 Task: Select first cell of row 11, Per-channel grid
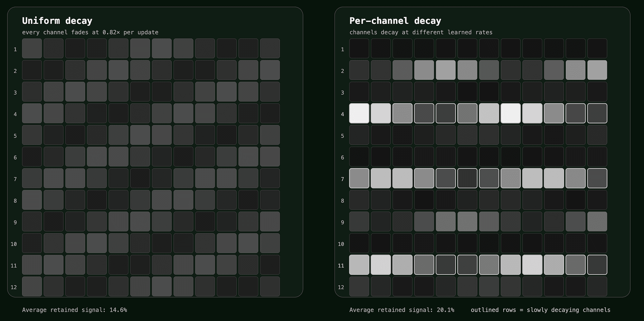pyautogui.click(x=359, y=265)
